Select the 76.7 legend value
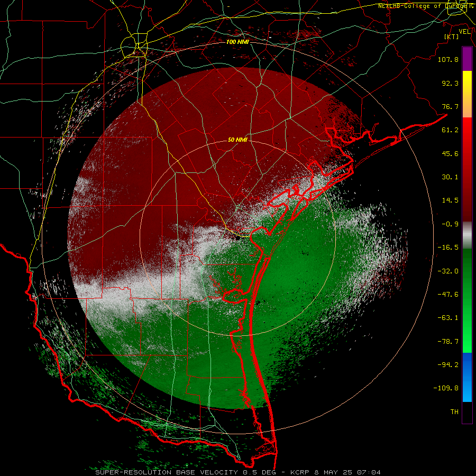The height and width of the screenshot is (476, 476). [x=450, y=106]
